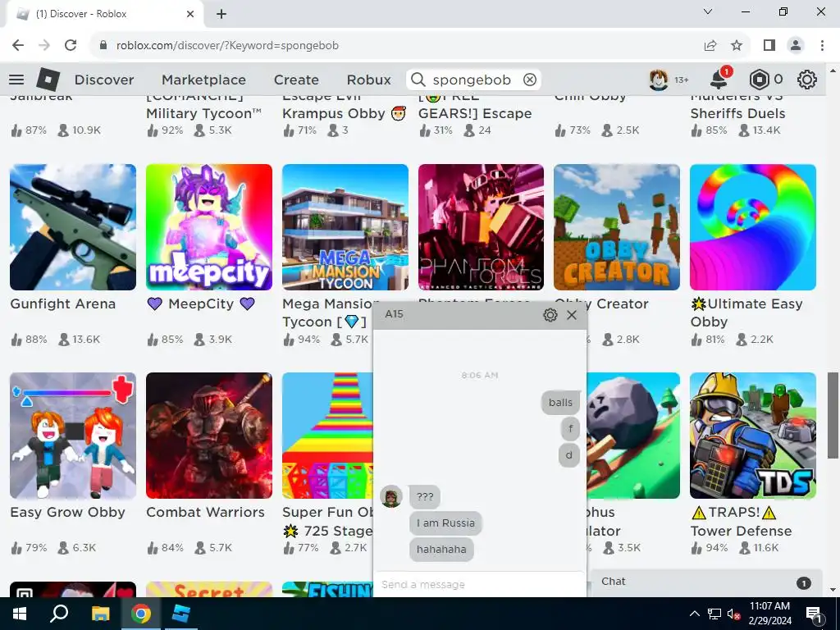This screenshot has width=840, height=630.
Task: Open File Explorer from taskbar
Action: 100,614
